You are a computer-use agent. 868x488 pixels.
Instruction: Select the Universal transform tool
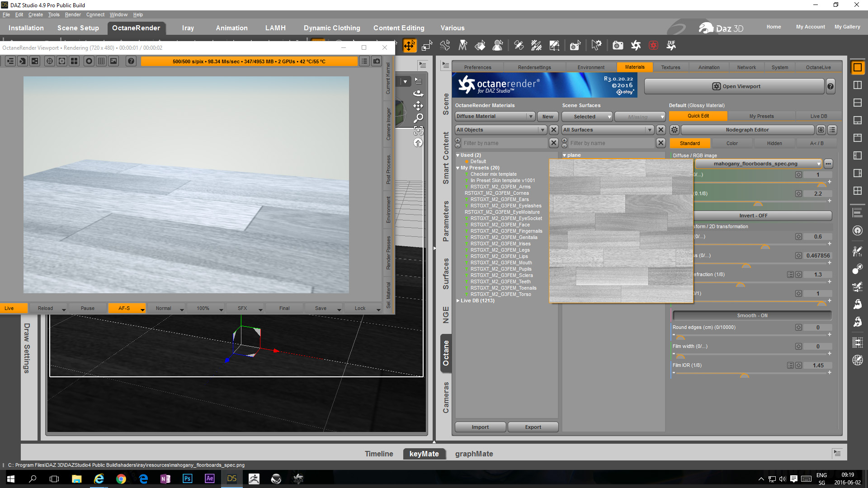(x=409, y=46)
